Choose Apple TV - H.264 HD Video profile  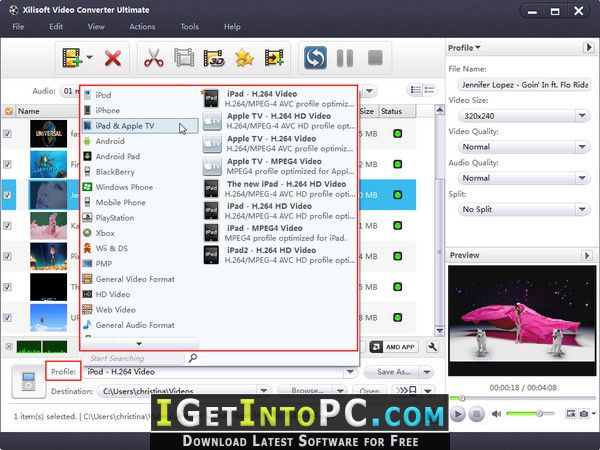(279, 121)
